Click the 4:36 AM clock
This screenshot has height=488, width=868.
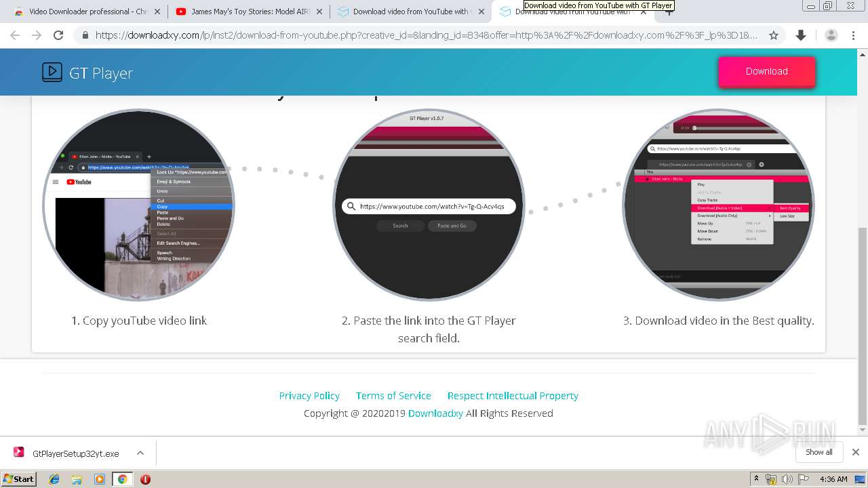[833, 479]
